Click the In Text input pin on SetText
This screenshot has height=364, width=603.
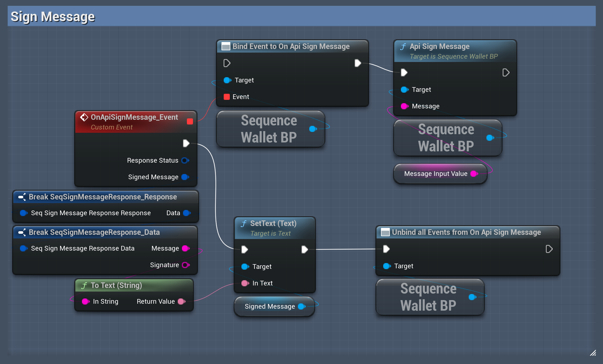[245, 283]
